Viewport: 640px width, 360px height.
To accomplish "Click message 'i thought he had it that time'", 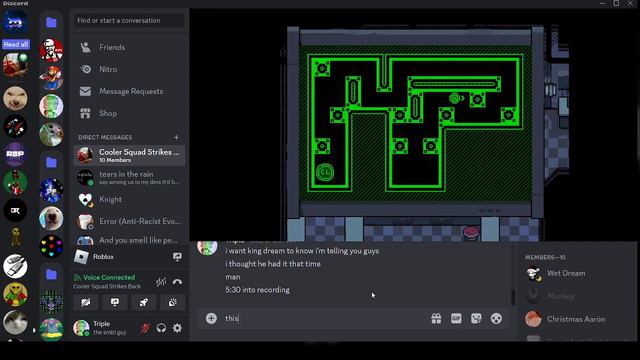I will pyautogui.click(x=273, y=264).
